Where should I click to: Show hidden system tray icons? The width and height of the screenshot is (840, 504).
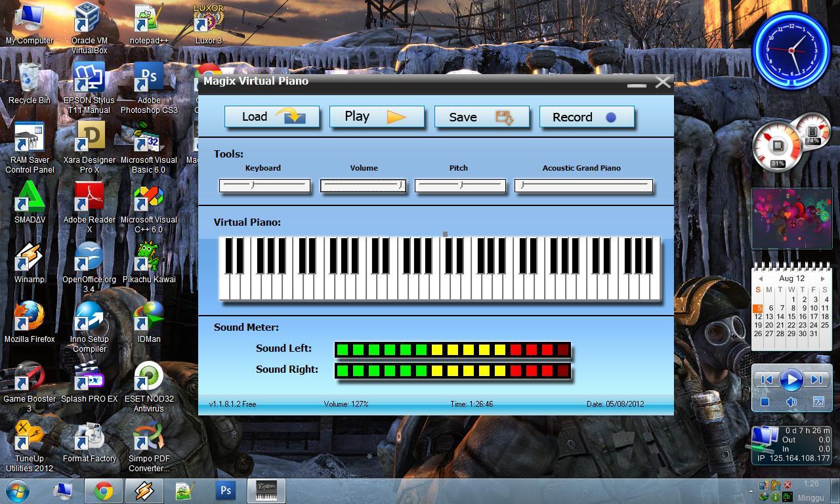pyautogui.click(x=751, y=491)
